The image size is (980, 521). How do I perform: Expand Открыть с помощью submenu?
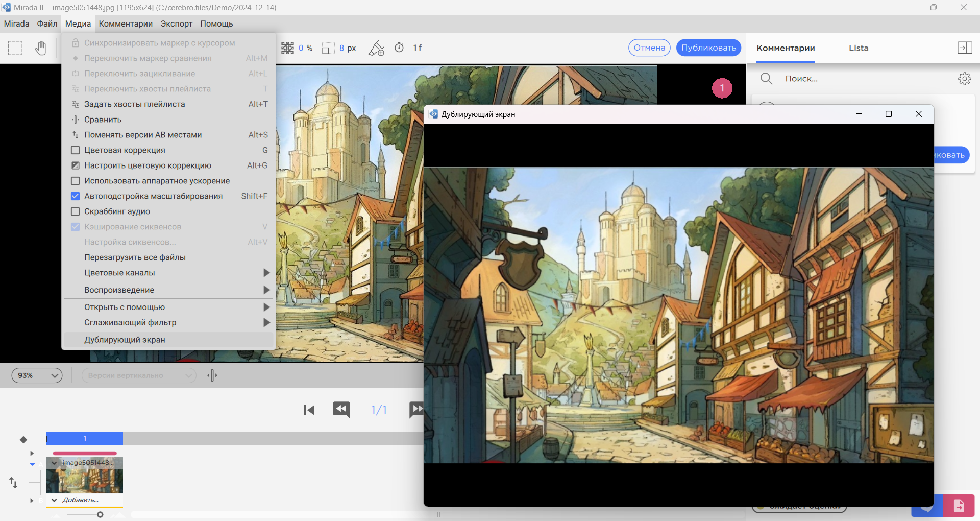point(168,307)
